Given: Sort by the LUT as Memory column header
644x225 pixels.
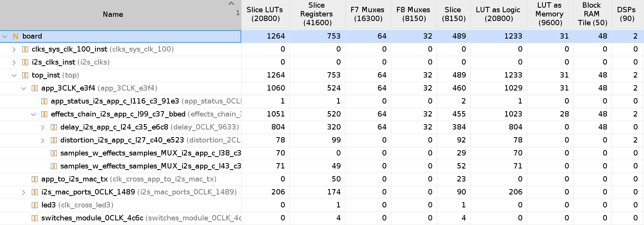Looking at the screenshot, I should (x=550, y=14).
